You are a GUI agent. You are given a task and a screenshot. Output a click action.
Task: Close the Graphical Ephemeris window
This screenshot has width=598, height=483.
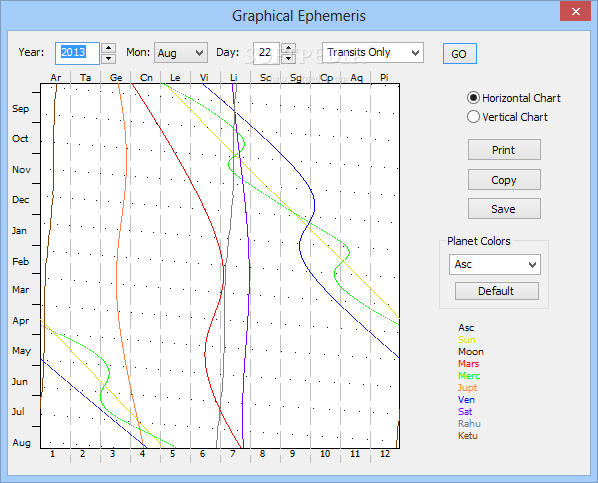[x=575, y=11]
